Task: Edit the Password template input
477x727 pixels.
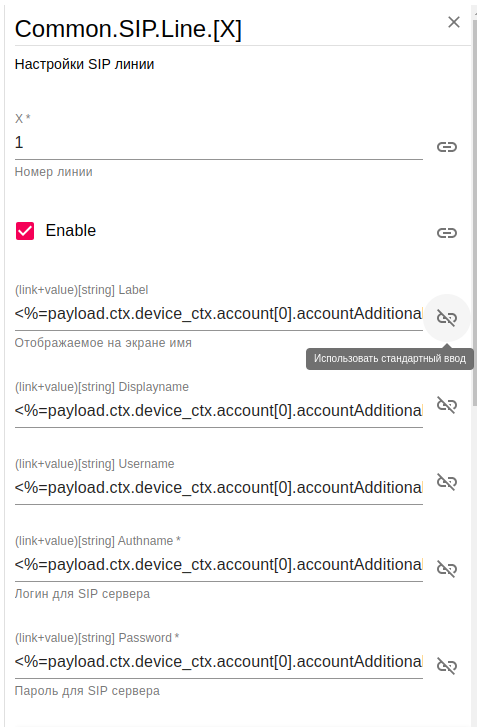Action: [x=219, y=662]
